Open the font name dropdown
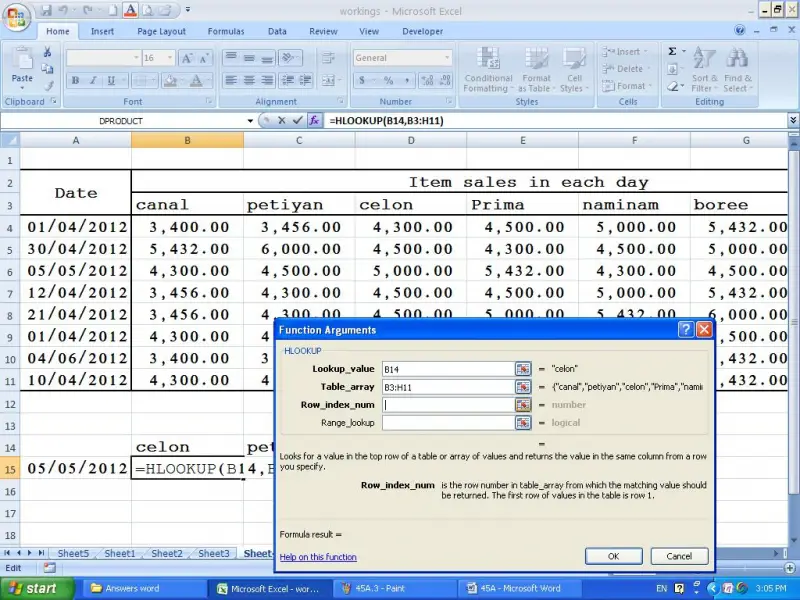This screenshot has width=800, height=600. click(136, 58)
